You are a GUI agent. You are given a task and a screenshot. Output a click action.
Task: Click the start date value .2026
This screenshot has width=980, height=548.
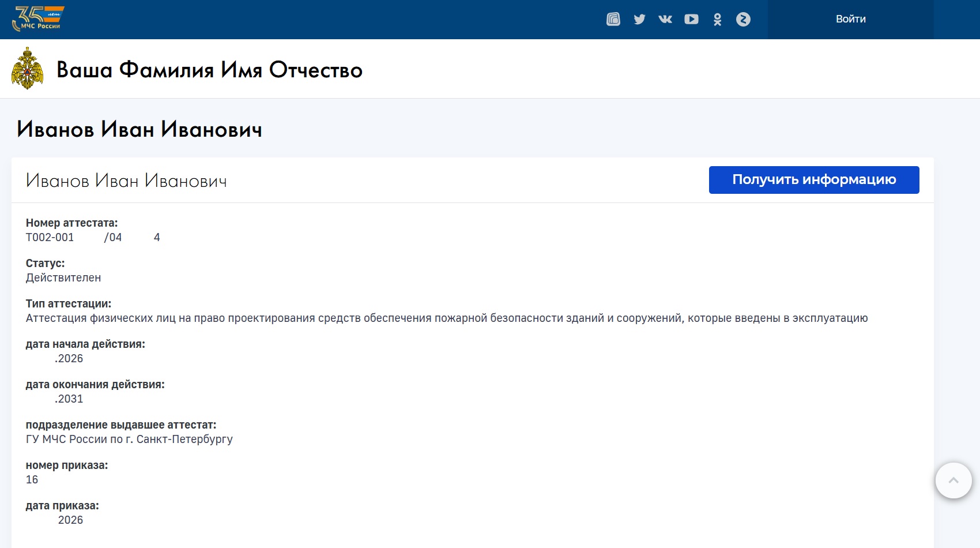click(x=69, y=358)
